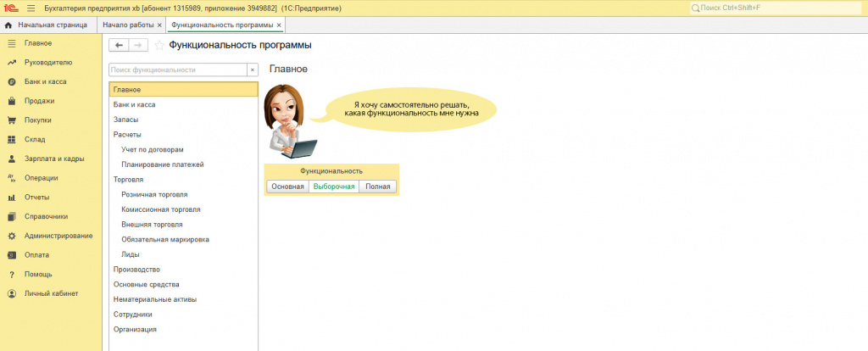Image resolution: width=868 pixels, height=351 pixels.
Task: Click the back navigation arrow
Action: (119, 46)
